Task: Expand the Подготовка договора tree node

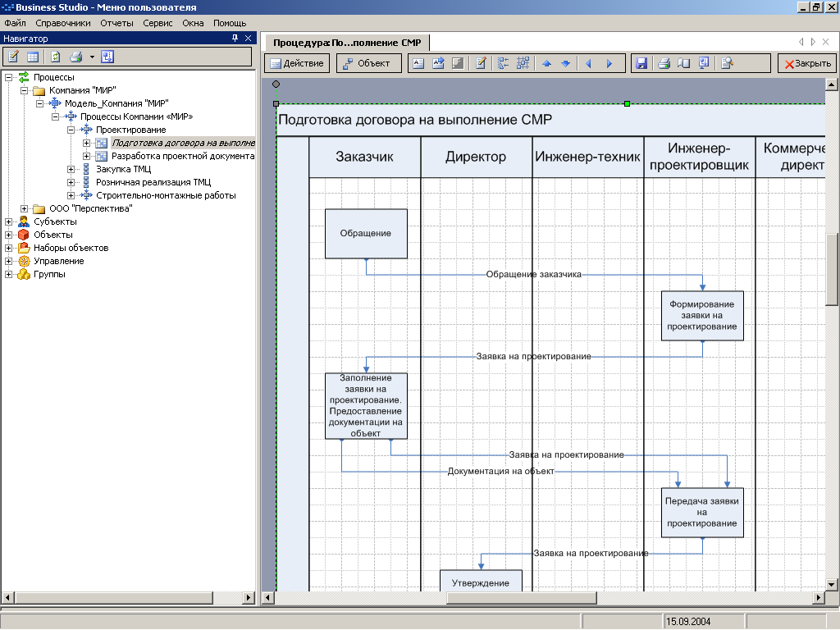Action: [x=86, y=143]
